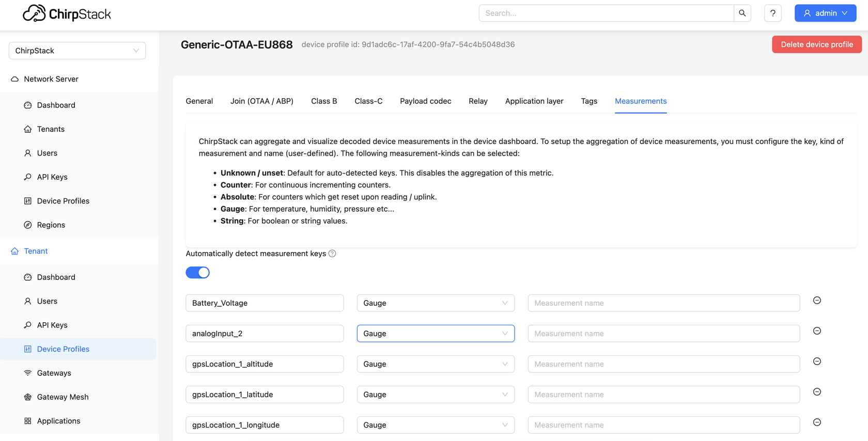Viewport: 868px width, 441px height.
Task: Click the search magnifier icon button
Action: pos(742,13)
